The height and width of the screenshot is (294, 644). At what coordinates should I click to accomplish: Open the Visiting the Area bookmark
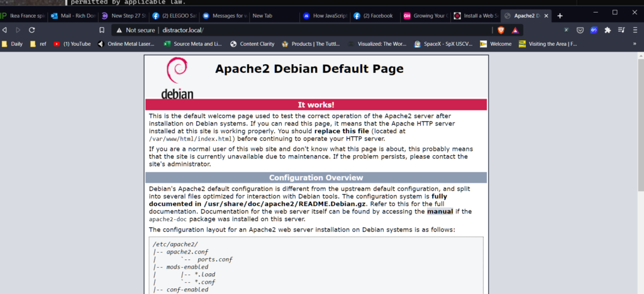pos(548,44)
